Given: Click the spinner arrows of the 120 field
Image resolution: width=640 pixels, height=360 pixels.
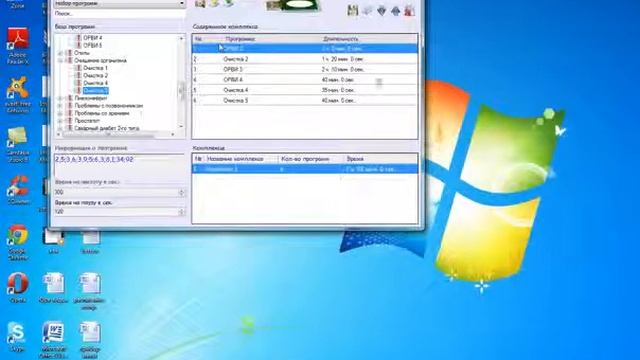Looking at the screenshot, I should click(182, 212).
